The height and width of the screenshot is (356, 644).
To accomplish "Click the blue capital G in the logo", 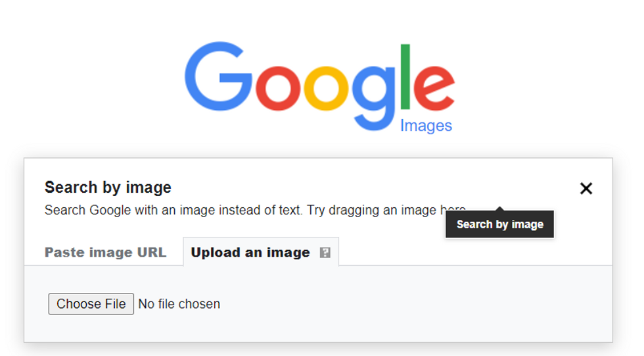I will [x=217, y=79].
